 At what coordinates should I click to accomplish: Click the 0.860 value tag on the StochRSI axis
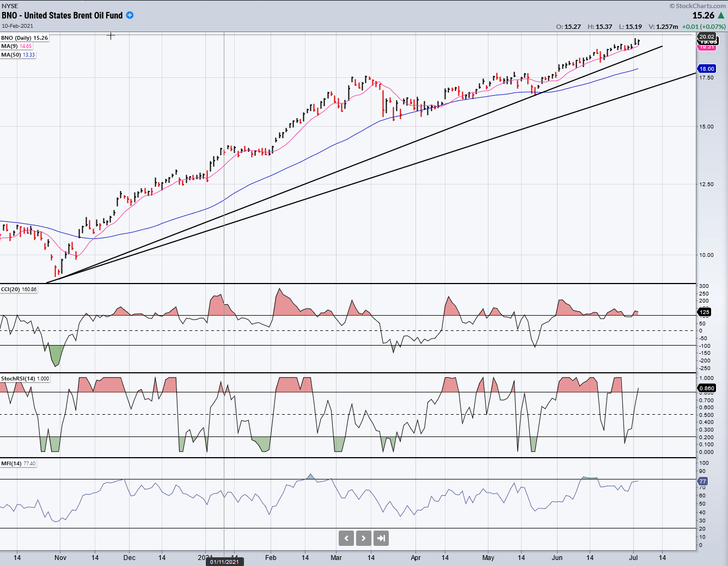click(707, 388)
